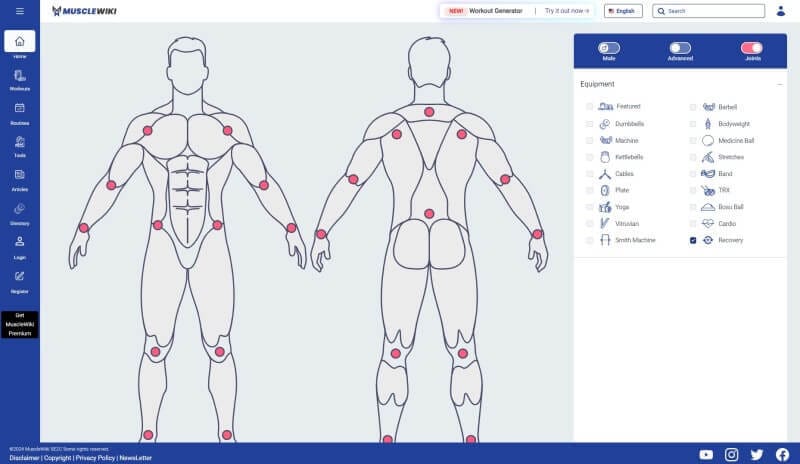The image size is (800, 464).
Task: Select front figure's right-side elbow joint
Action: (x=264, y=185)
